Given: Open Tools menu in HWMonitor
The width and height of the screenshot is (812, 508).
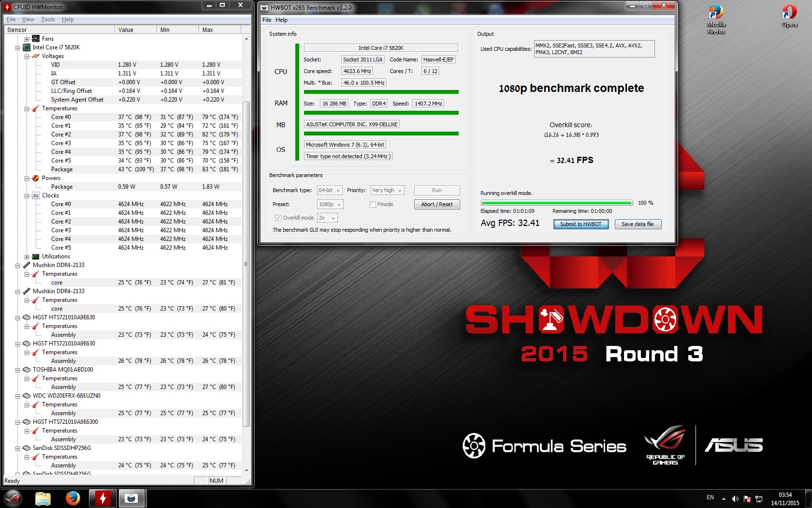Looking at the screenshot, I should [x=48, y=19].
